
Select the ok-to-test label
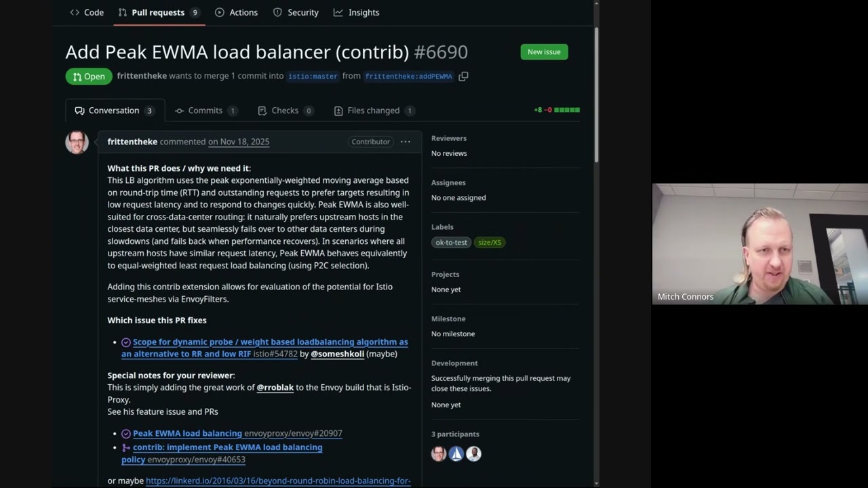click(452, 243)
